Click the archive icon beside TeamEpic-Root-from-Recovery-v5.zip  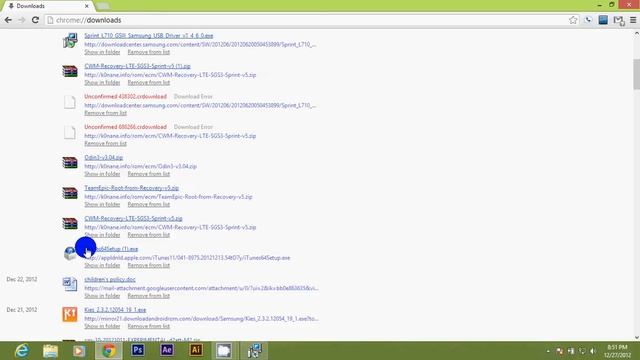coord(70,193)
